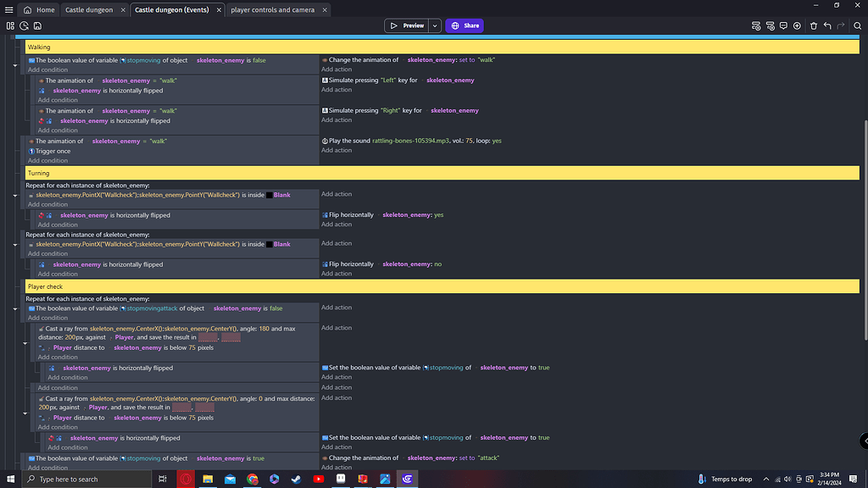The width and height of the screenshot is (868, 488).
Task: Search in events with magnifier icon
Action: coord(858,26)
